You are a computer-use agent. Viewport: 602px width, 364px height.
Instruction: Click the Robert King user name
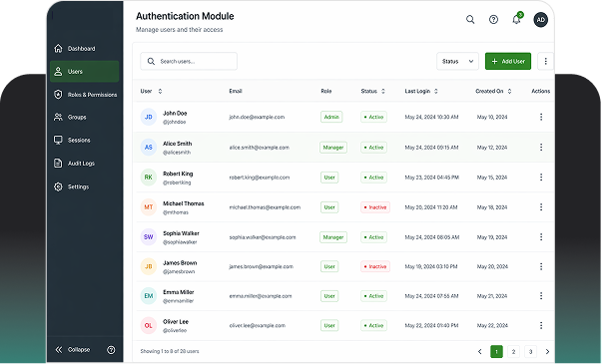pos(178,174)
